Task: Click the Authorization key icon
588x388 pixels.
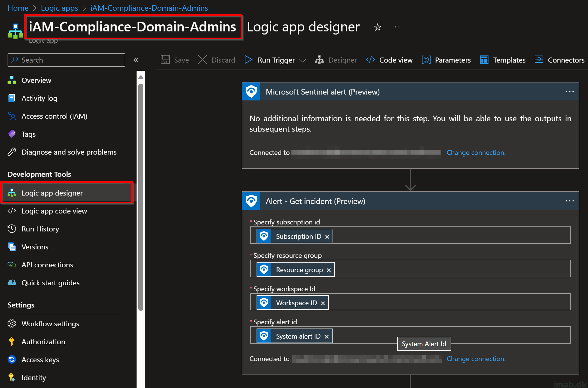Action: point(12,342)
